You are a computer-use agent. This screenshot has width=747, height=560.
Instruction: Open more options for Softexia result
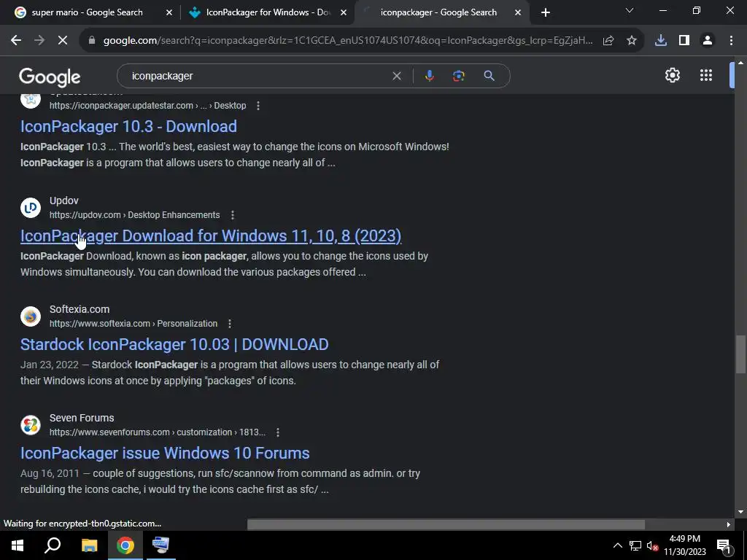[x=230, y=324]
